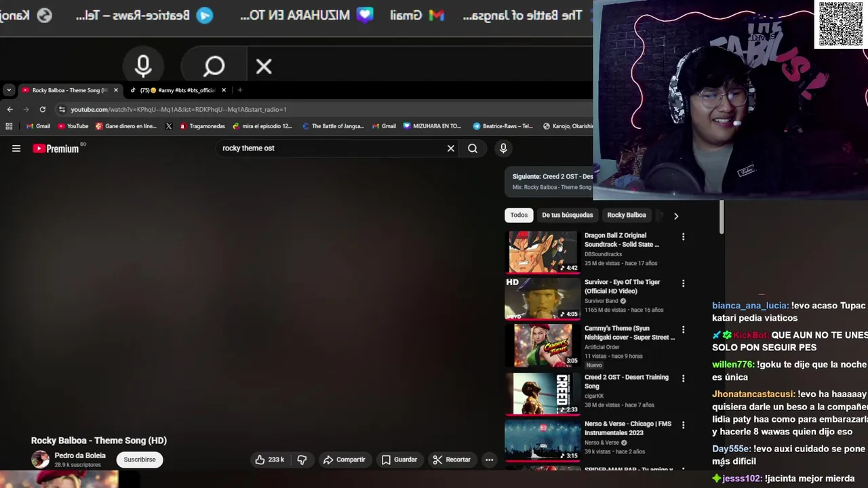This screenshot has height=488, width=868.
Task: Open 'Creed 2 OST - Desert Training Song' title
Action: pos(627,382)
